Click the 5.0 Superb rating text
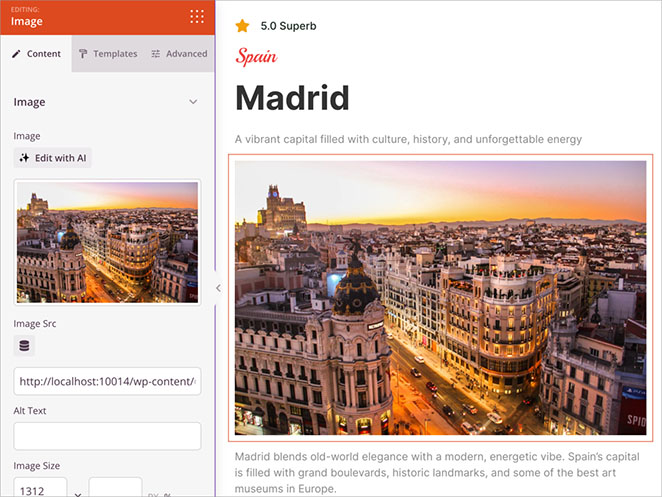This screenshot has width=662, height=497. pyautogui.click(x=288, y=26)
